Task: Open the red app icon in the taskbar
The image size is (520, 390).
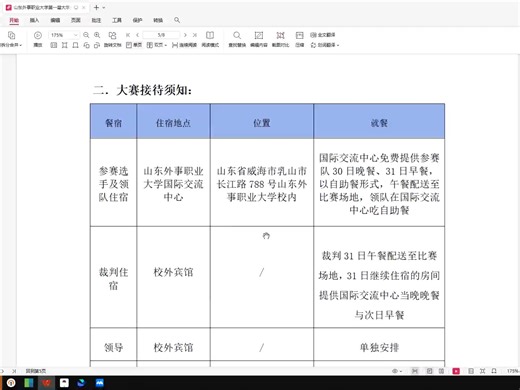Action: click(47, 383)
